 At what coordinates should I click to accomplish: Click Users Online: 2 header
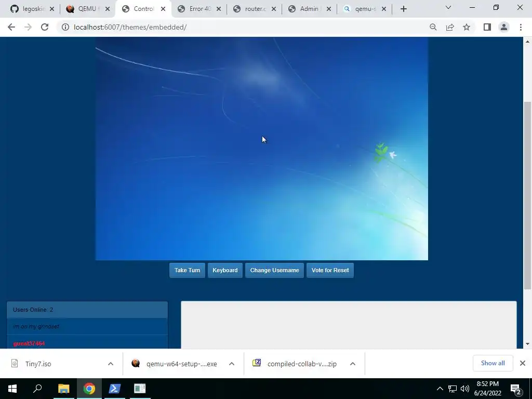coord(87,310)
